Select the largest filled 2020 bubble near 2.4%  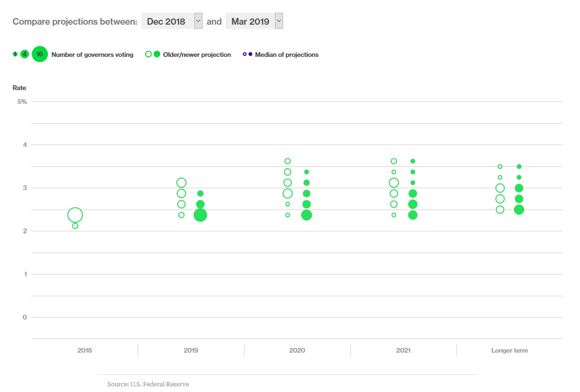306,215
